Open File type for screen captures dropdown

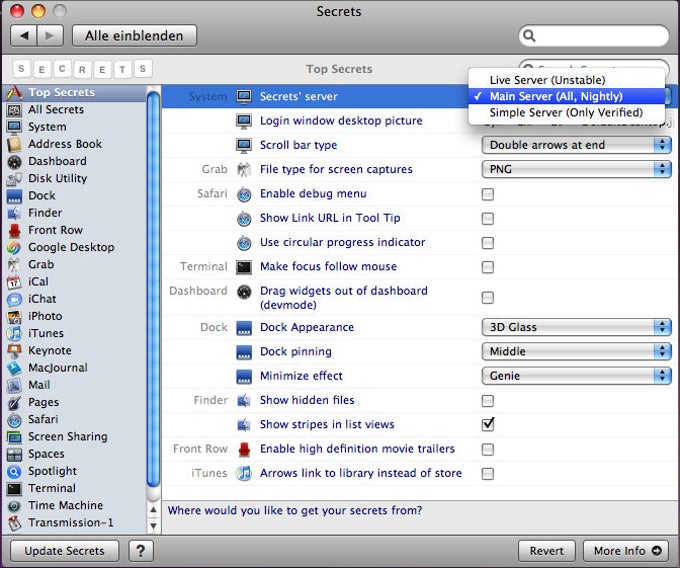(576, 169)
